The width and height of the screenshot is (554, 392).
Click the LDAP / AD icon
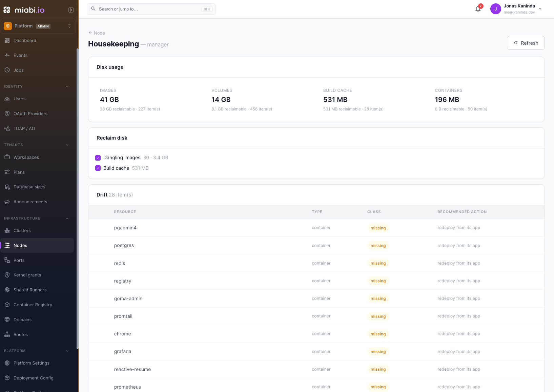tap(7, 129)
